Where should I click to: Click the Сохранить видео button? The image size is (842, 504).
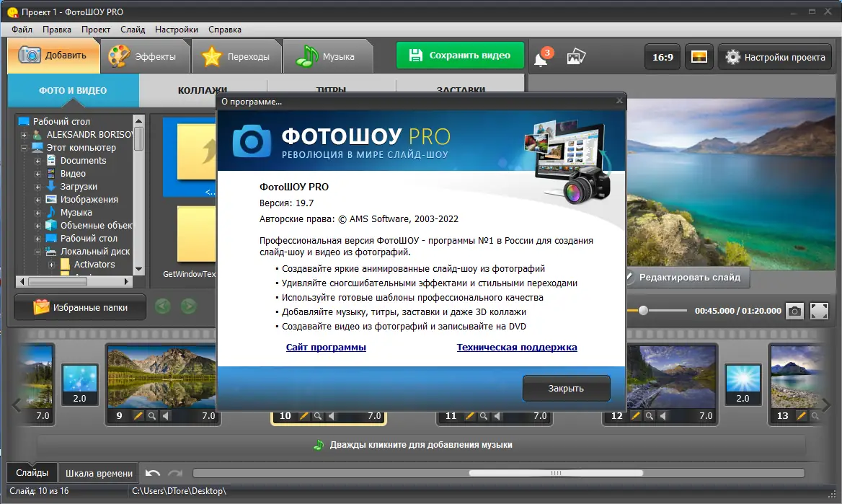460,56
